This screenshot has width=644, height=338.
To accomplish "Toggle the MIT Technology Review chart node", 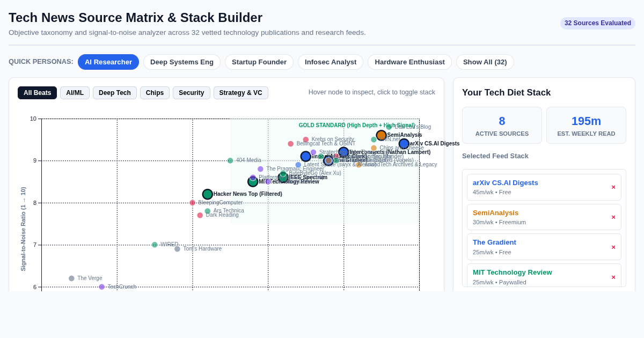I will point(253,181).
